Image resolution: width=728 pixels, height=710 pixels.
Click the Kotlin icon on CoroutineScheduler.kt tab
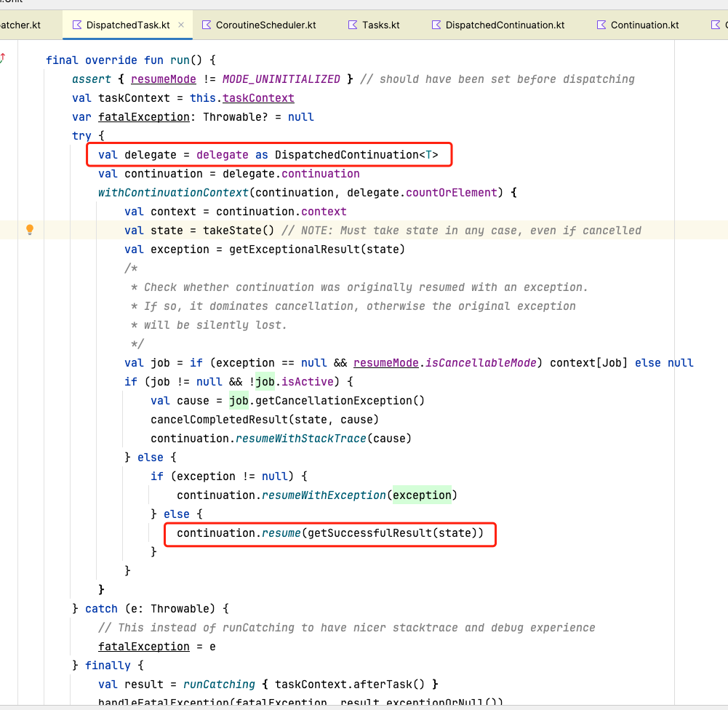click(207, 25)
